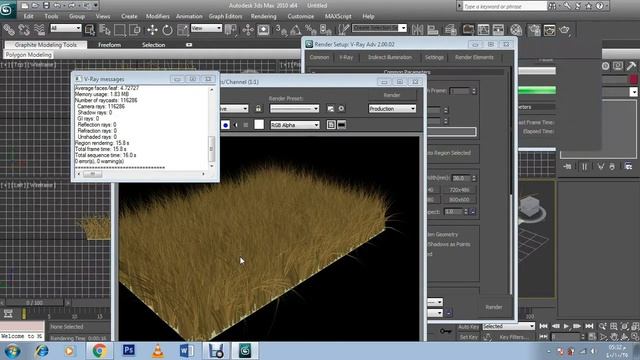Click the 720x486 output size preset
640x360 pixels.
pos(459,190)
